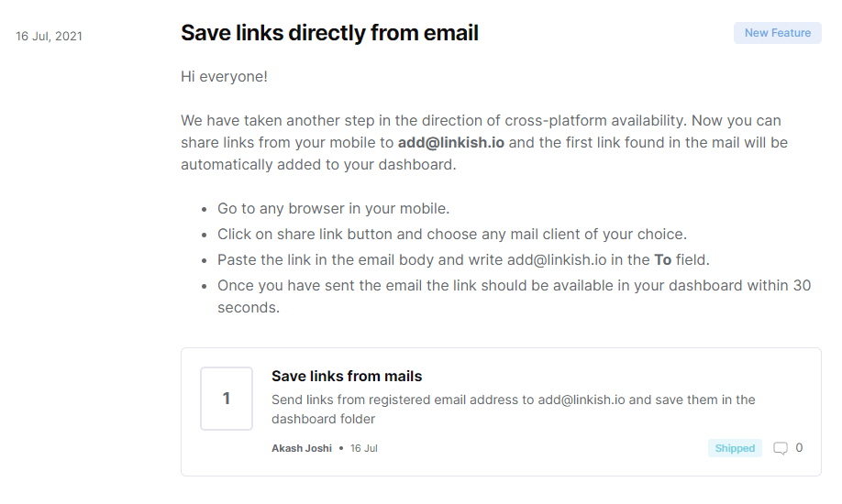Viewport: 842px width, 504px height.
Task: Upvote the Save links from mails post
Action: point(227,399)
